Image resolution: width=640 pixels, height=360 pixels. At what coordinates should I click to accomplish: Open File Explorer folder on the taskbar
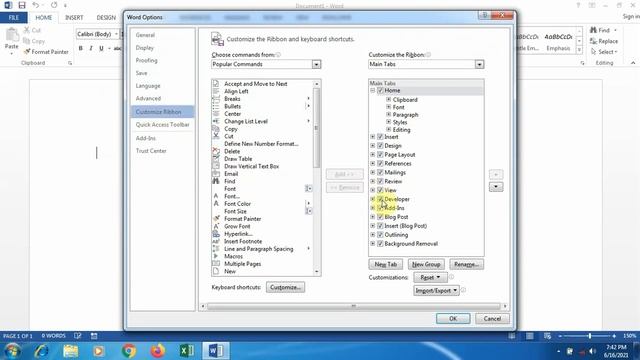coord(71,351)
